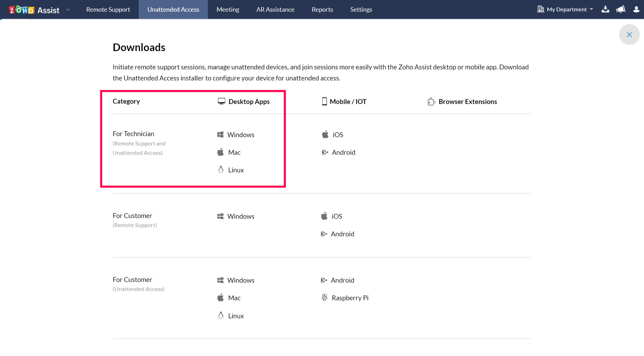Switch to the Remote Support tab

pyautogui.click(x=108, y=9)
